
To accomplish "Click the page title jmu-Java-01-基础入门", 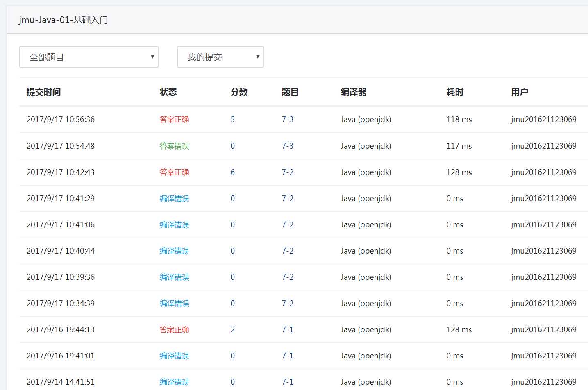I will pos(63,20).
